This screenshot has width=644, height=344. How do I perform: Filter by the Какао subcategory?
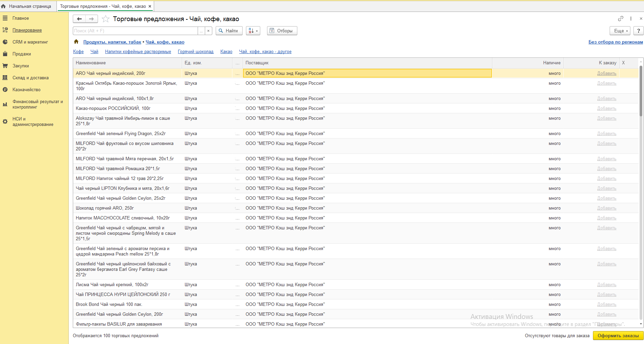pyautogui.click(x=226, y=51)
